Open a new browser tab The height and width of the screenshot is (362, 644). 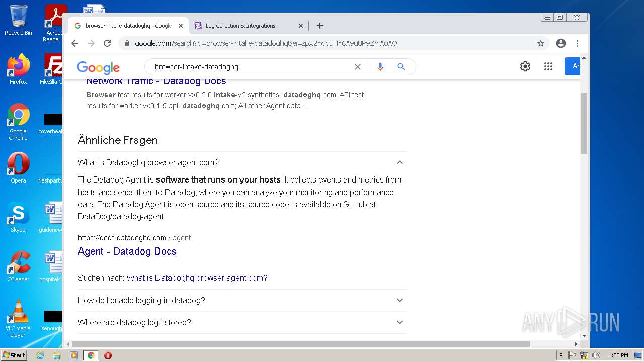(x=320, y=26)
